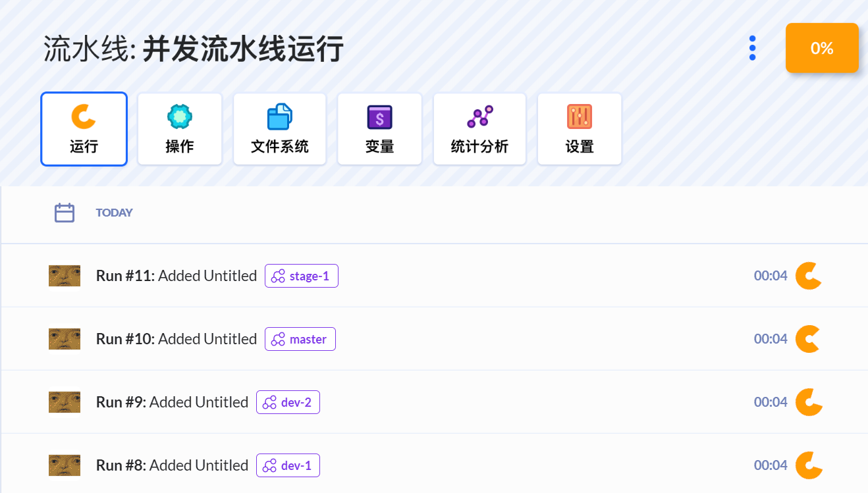
Task: Switch to the 变量 tab
Action: click(x=379, y=129)
